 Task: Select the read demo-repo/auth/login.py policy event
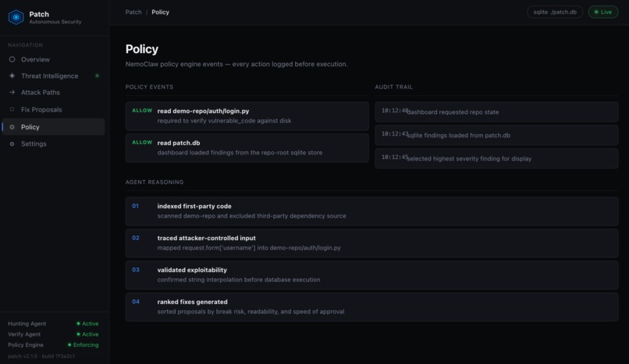pos(247,115)
